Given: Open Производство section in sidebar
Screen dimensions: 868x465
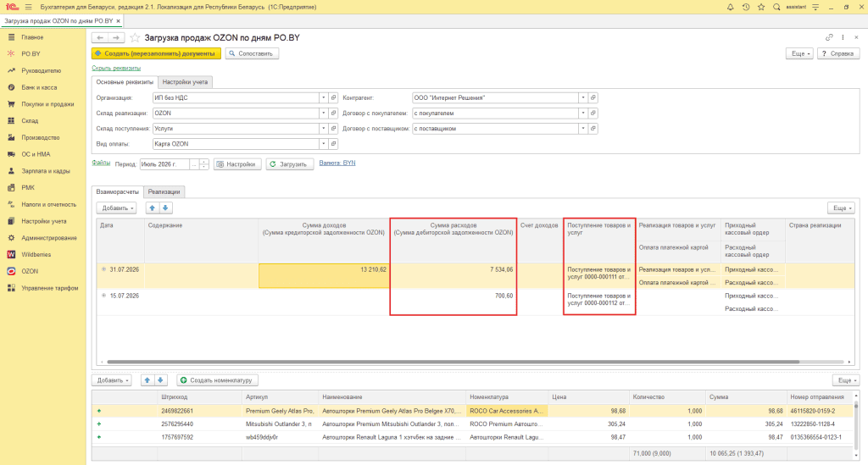Looking at the screenshot, I should pos(41,138).
